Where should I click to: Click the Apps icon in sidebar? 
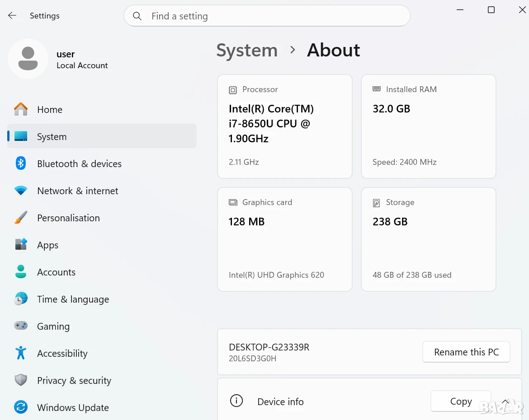click(x=21, y=244)
